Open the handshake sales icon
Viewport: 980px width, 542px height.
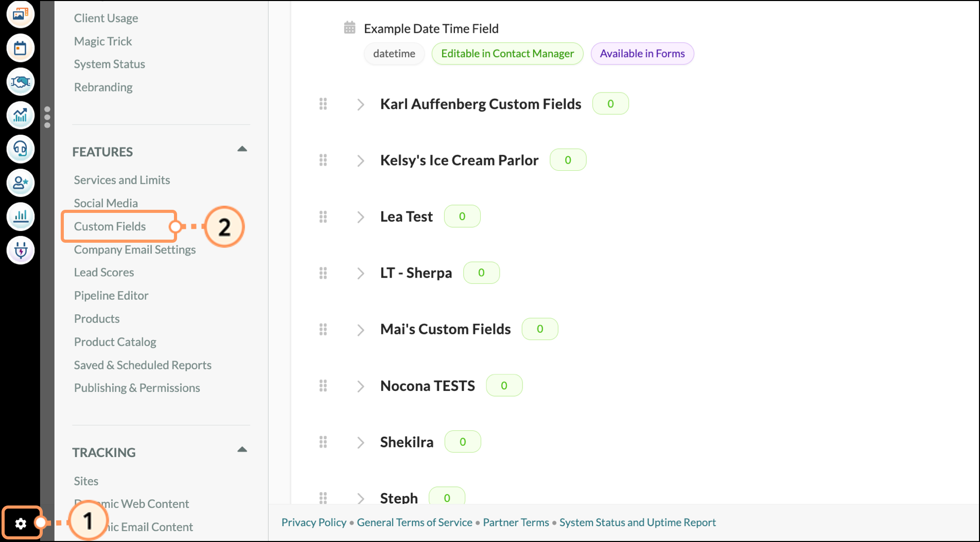coord(21,82)
